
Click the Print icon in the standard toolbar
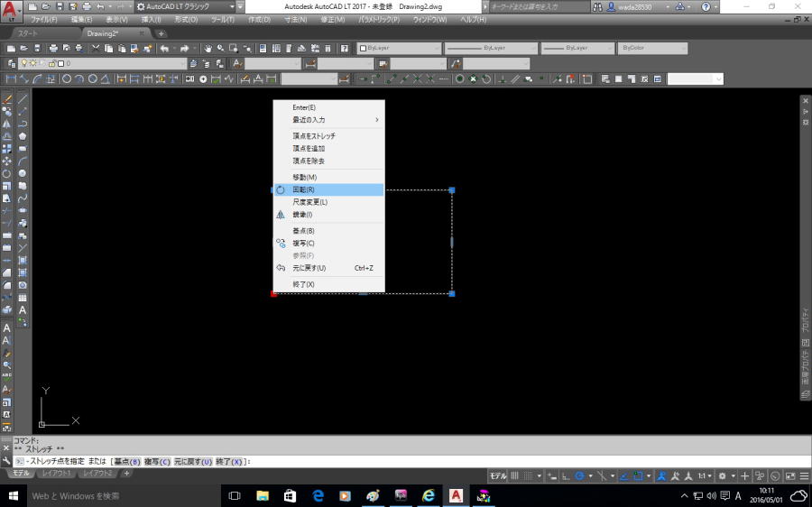pos(53,48)
